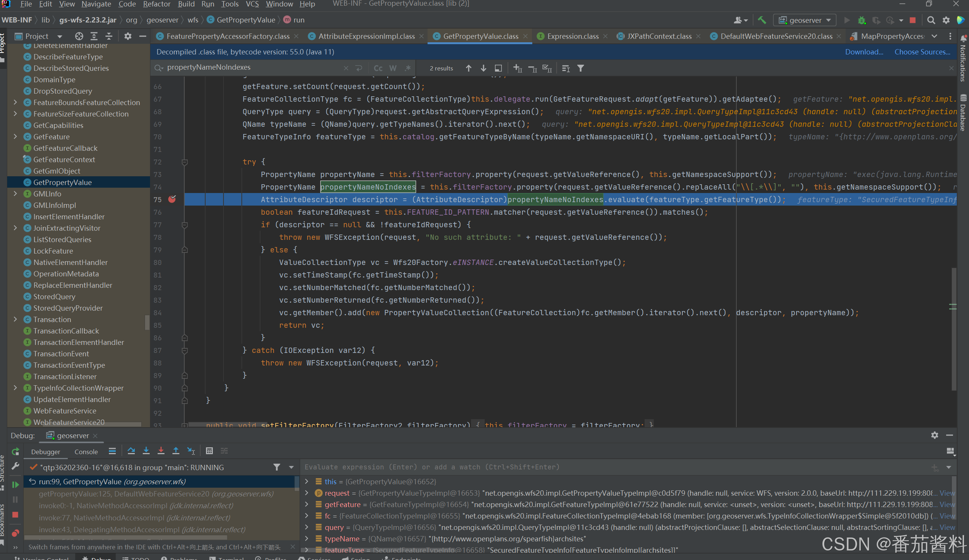Open IDE settings gear in top toolbar
This screenshot has height=560, width=969.
(x=946, y=20)
